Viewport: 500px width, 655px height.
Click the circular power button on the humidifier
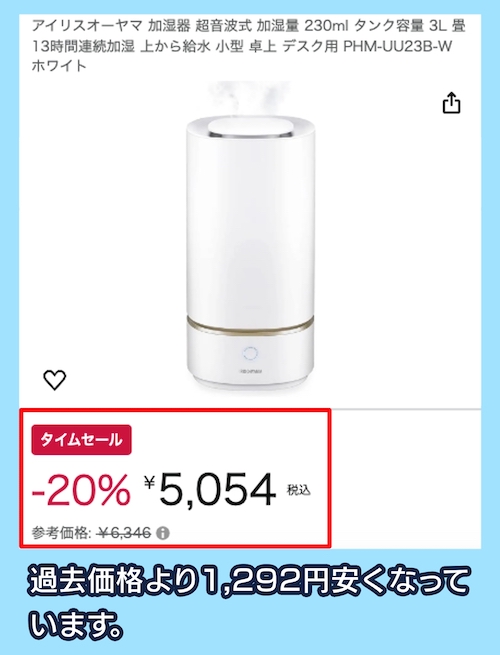250,354
